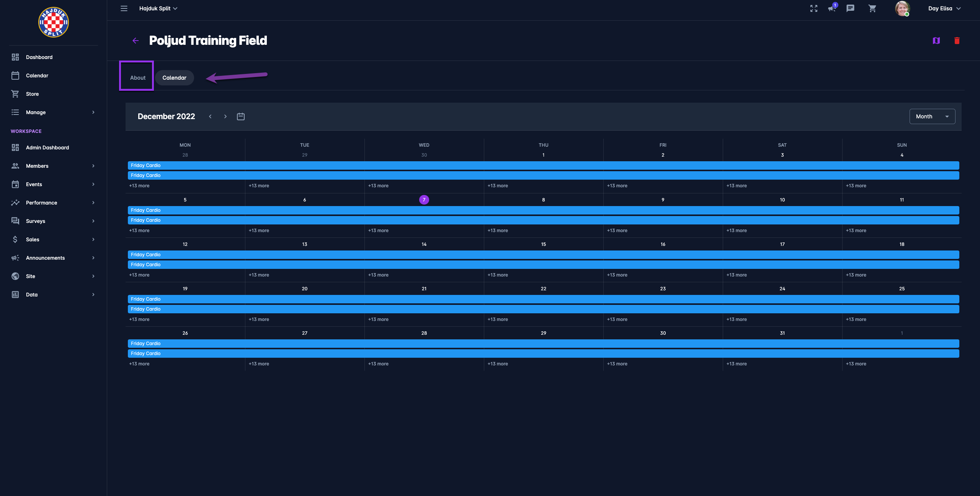This screenshot has height=496, width=980.
Task: Advance to the next month
Action: pyautogui.click(x=225, y=116)
